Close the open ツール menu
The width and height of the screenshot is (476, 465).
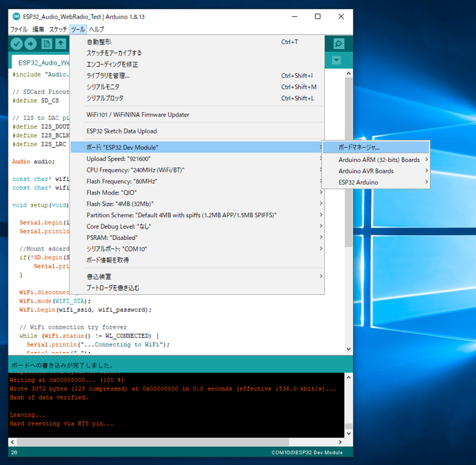(x=78, y=29)
